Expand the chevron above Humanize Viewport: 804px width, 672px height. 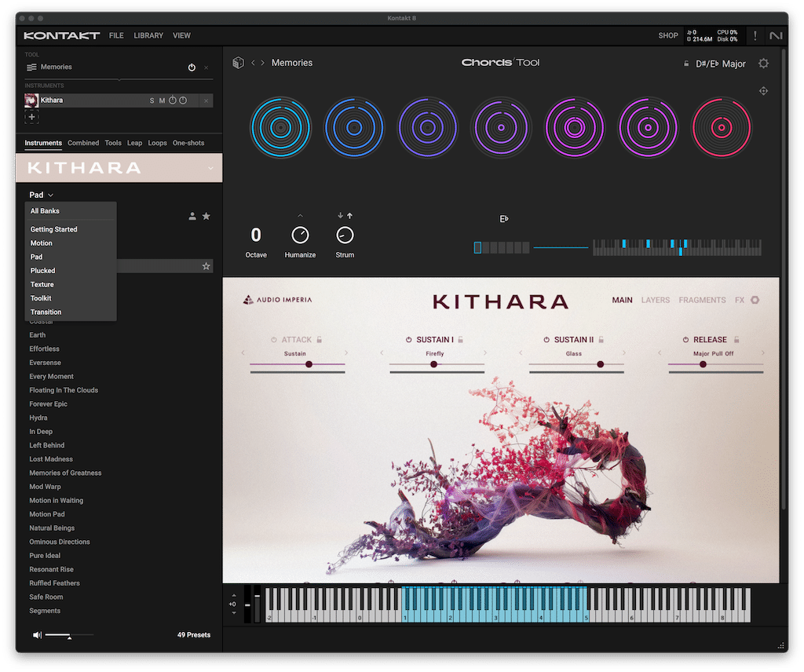pos(300,216)
